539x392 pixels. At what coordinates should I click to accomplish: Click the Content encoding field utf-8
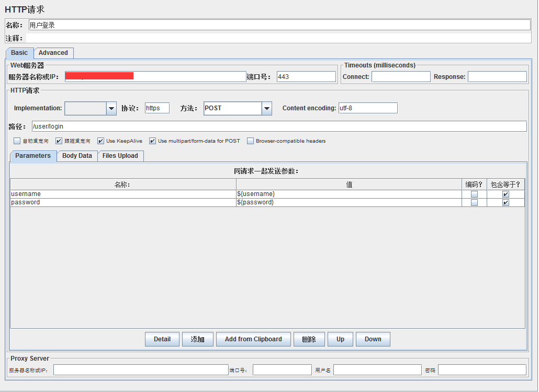coord(368,108)
